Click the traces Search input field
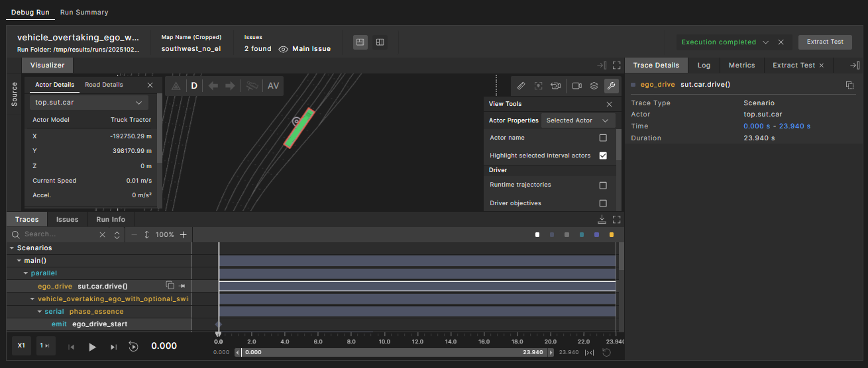The height and width of the screenshot is (368, 868). click(60, 234)
